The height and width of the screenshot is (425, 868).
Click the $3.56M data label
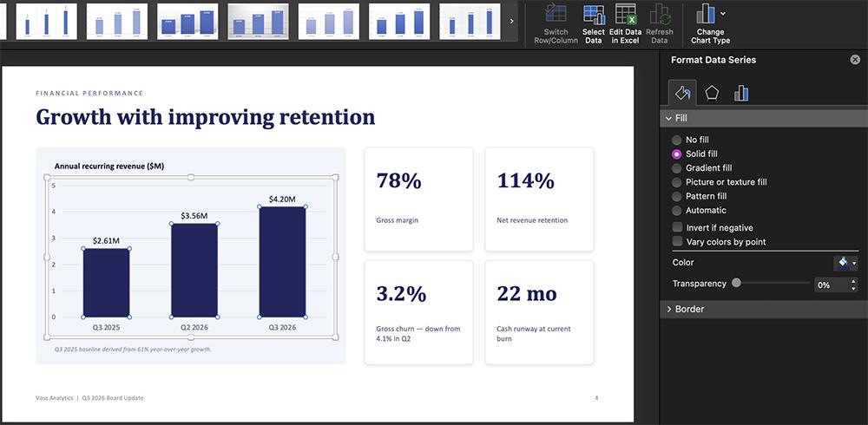click(194, 216)
